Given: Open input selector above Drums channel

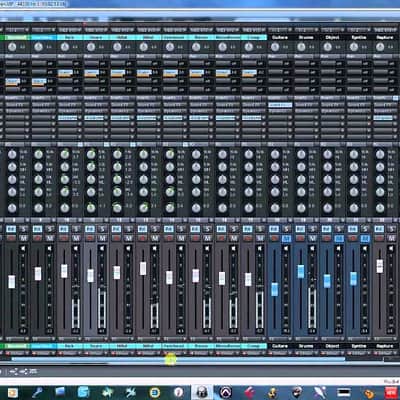Looking at the screenshot, I should [306, 30].
